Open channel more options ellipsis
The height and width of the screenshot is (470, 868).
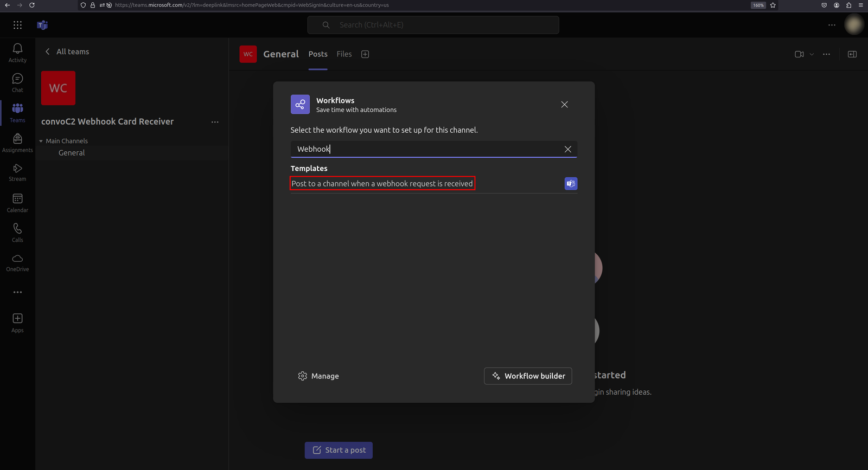826,54
